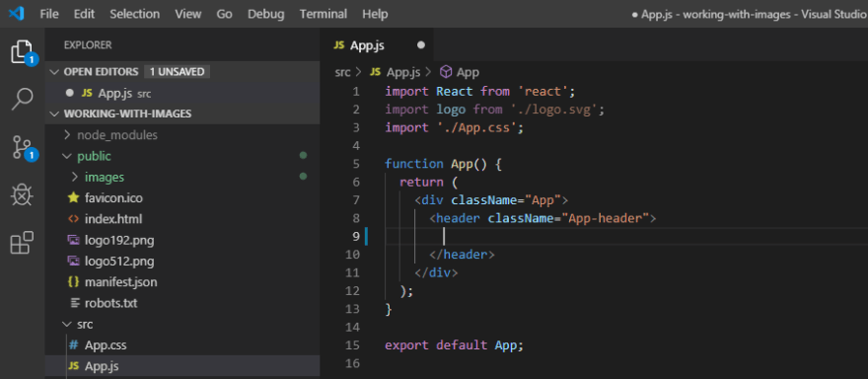The width and height of the screenshot is (868, 379).
Task: Open logo512.png in the explorer
Action: pos(182,261)
